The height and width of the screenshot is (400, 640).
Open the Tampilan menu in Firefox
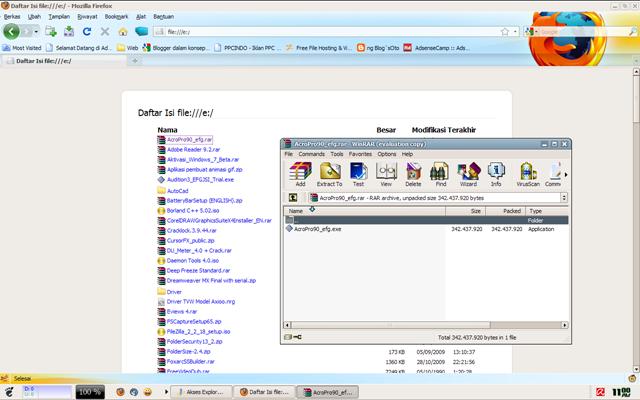tap(59, 17)
